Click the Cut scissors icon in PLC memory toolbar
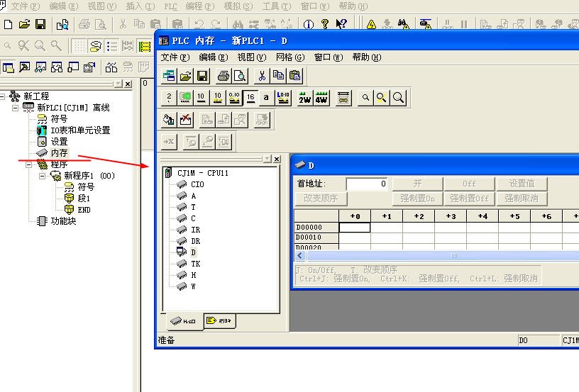Image resolution: width=579 pixels, height=392 pixels. click(x=261, y=76)
